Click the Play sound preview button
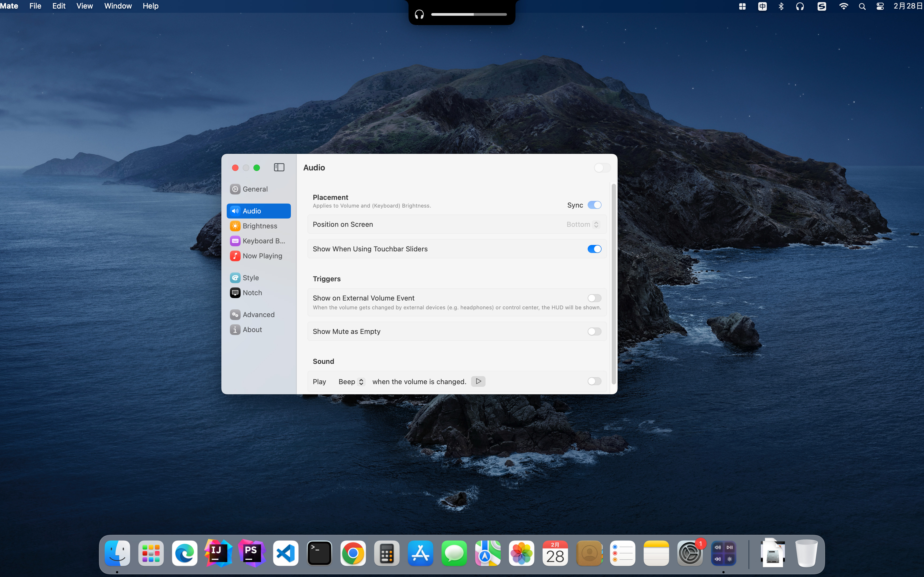924x577 pixels. tap(478, 381)
